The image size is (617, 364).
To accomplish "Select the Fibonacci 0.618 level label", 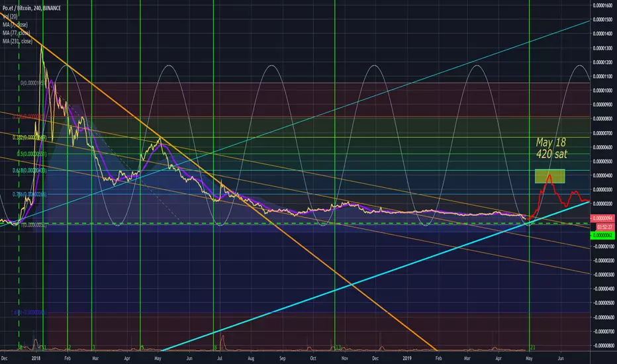I will (30, 170).
